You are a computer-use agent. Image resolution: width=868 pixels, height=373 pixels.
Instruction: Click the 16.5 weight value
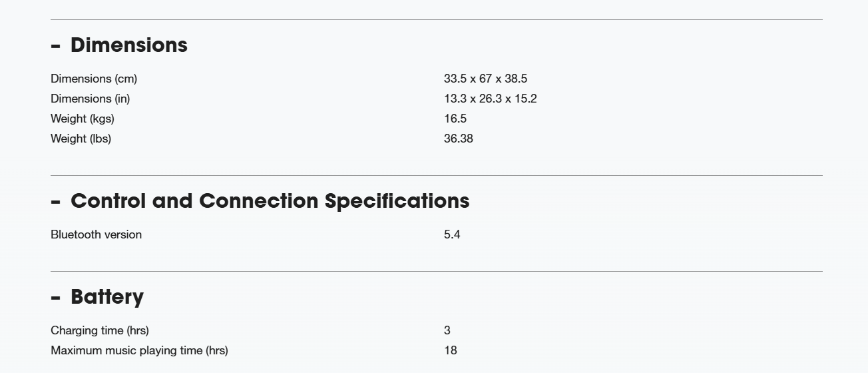455,119
